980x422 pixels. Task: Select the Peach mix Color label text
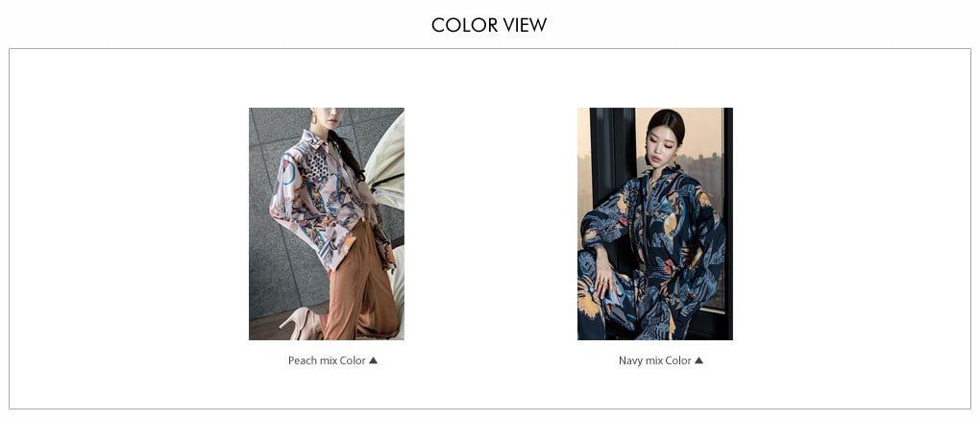click(327, 360)
